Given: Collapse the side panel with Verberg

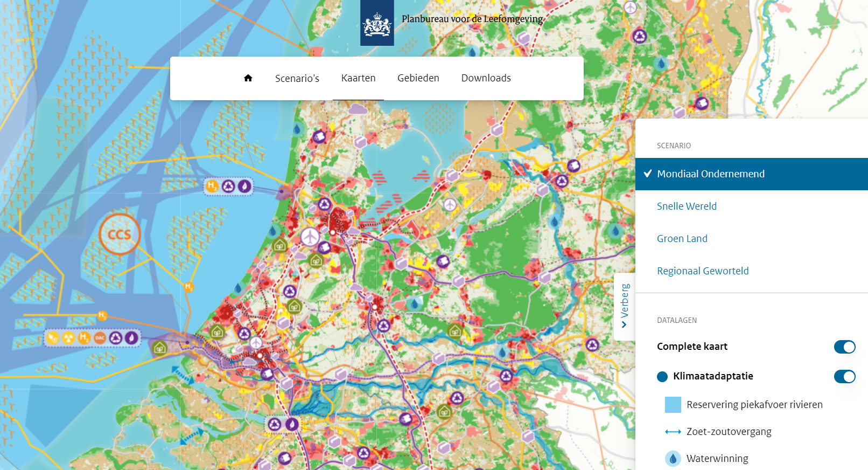Looking at the screenshot, I should (x=625, y=306).
